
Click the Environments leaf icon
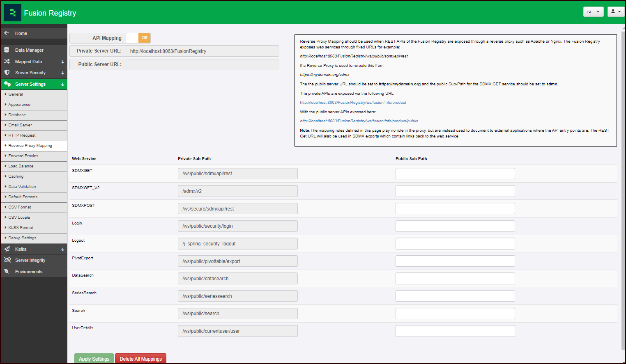[x=7, y=272]
